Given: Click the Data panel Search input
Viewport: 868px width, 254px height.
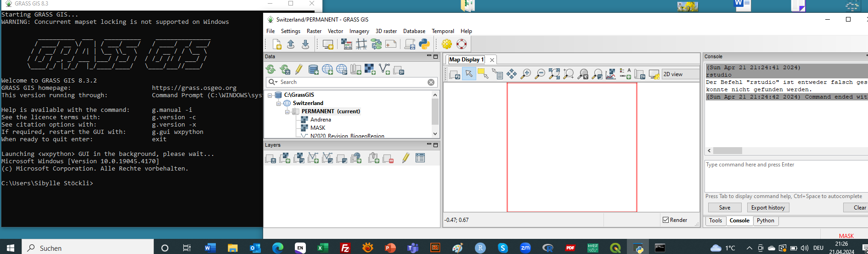Looking at the screenshot, I should click(x=353, y=82).
